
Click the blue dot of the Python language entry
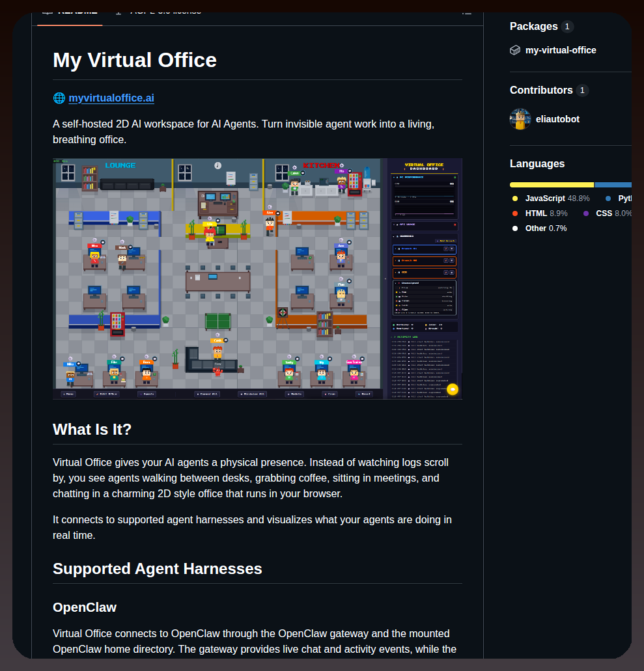pos(608,199)
